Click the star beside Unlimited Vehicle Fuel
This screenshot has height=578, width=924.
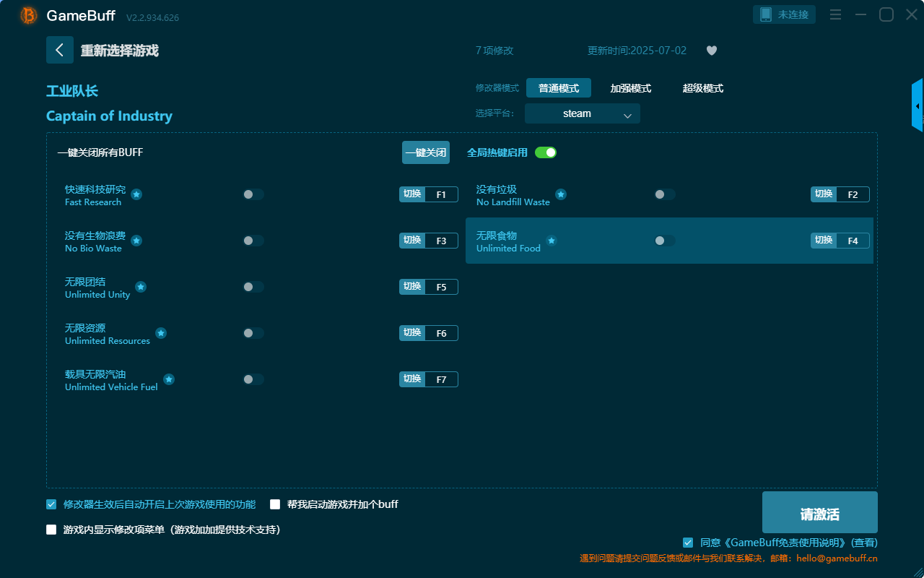(168, 379)
